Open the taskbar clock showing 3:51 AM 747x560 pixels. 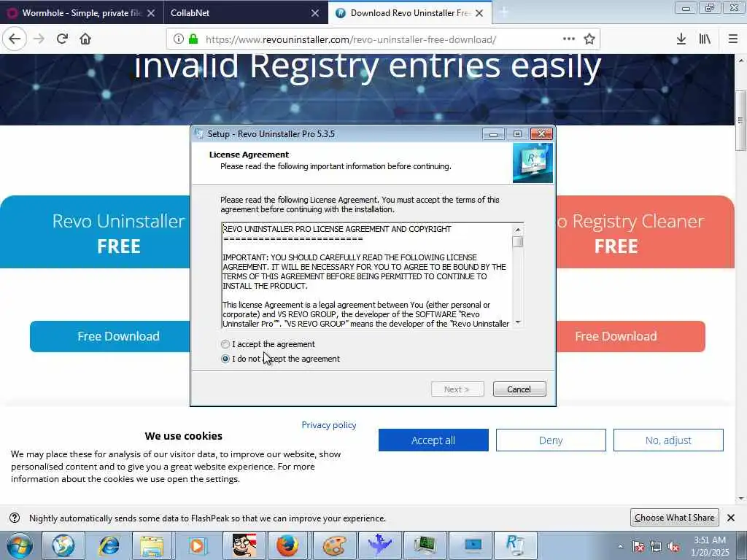pos(710,546)
